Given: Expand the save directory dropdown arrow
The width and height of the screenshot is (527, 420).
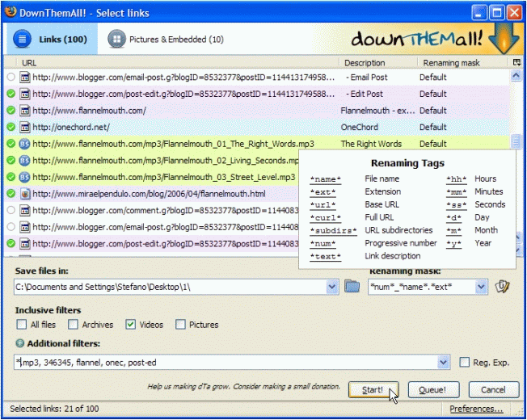Looking at the screenshot, I should [332, 287].
